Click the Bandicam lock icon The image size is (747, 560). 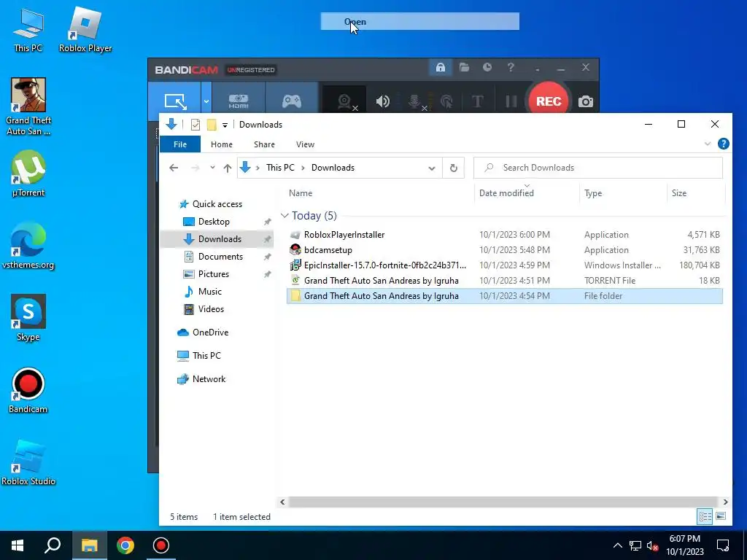440,68
